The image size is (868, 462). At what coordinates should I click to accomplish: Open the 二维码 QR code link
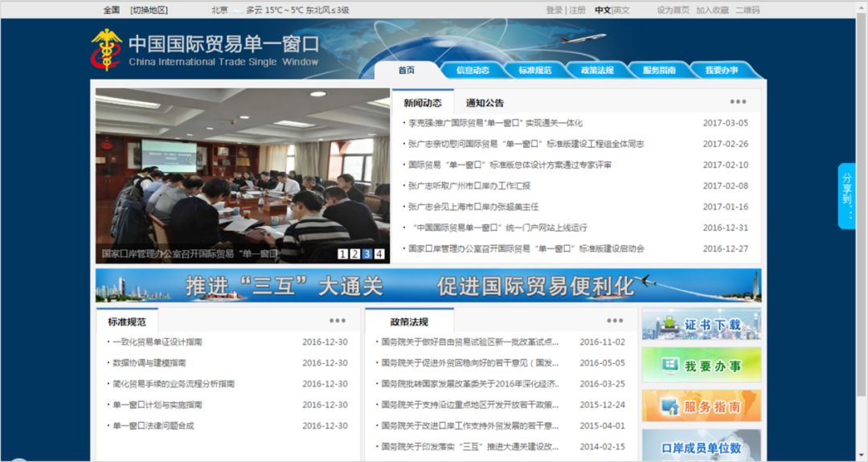(747, 10)
